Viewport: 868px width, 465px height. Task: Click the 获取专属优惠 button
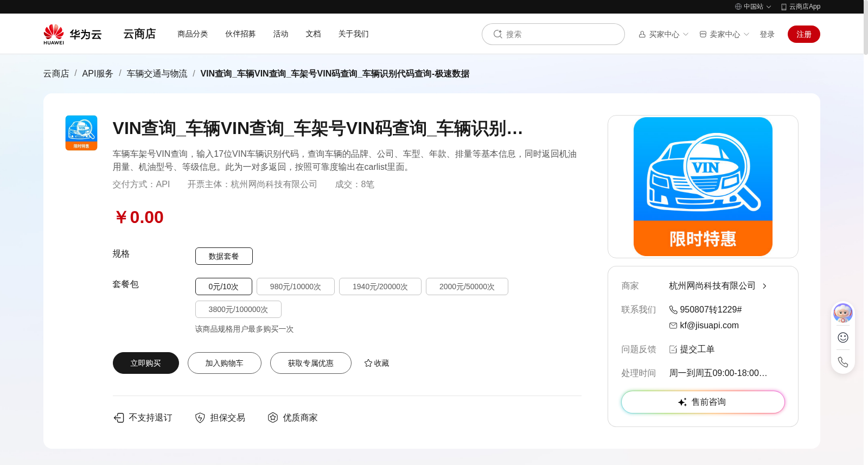(311, 363)
